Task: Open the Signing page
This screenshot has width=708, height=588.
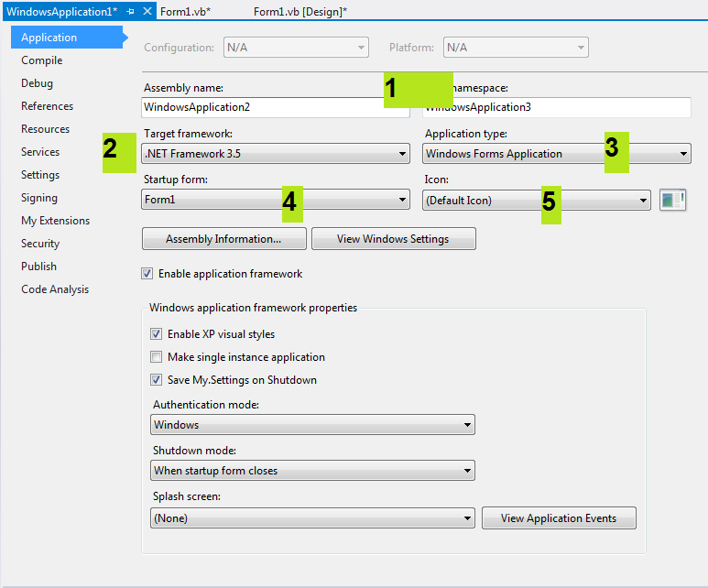Action: (x=39, y=198)
